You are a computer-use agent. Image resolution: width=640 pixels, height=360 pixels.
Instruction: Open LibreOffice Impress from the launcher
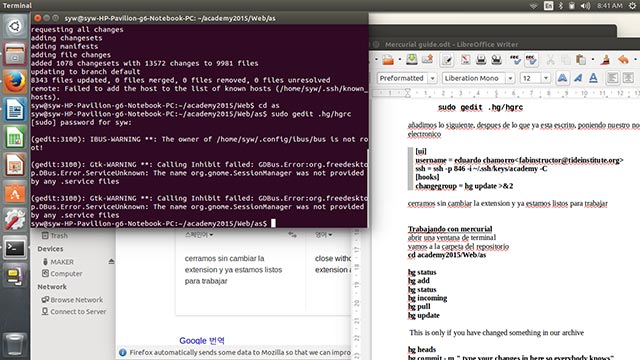(x=15, y=165)
